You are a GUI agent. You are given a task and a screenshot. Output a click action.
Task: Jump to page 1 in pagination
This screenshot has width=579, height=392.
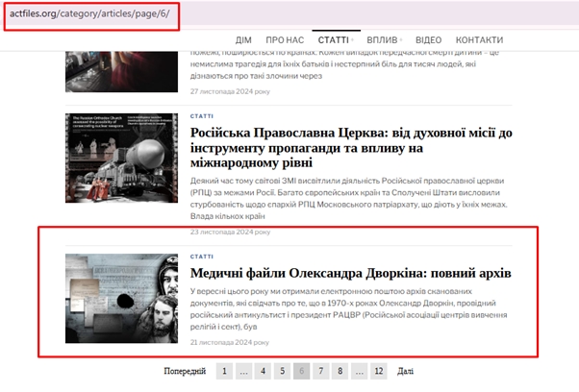point(223,371)
